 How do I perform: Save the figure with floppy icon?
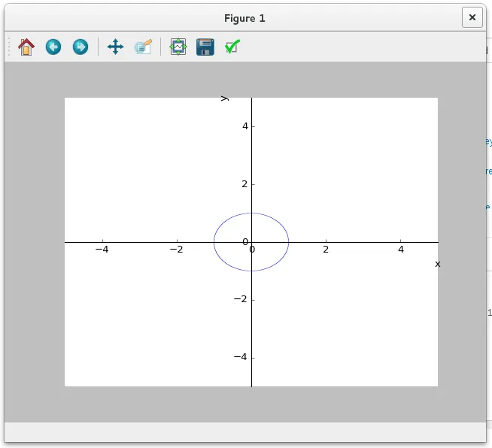click(205, 47)
